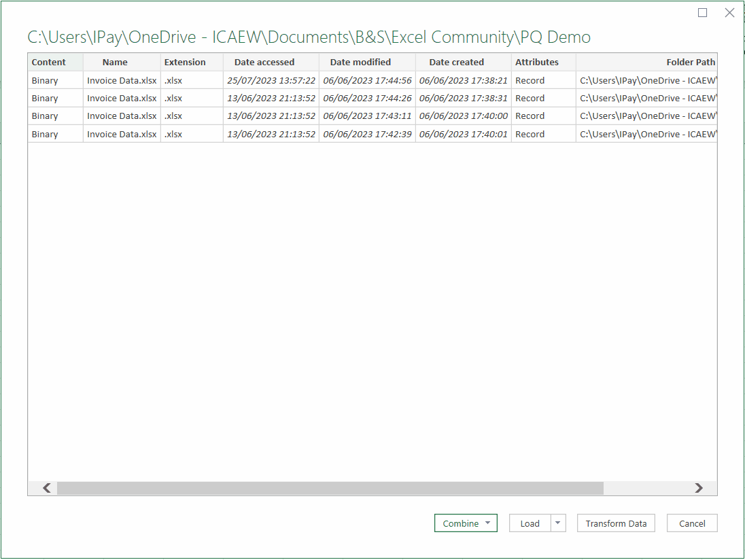
Task: Sort by the Name column header
Action: pos(115,62)
